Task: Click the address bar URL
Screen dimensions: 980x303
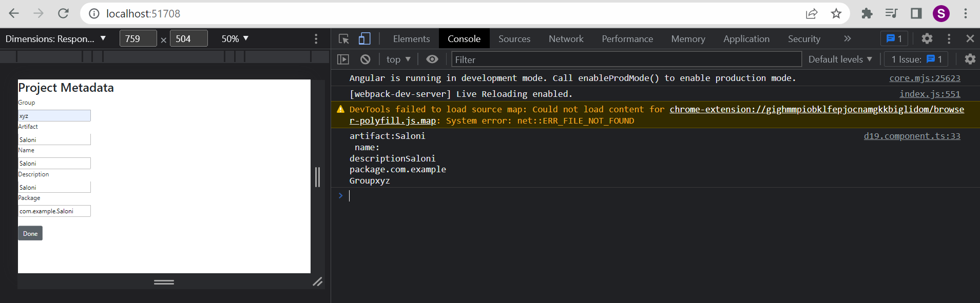Action: [143, 14]
